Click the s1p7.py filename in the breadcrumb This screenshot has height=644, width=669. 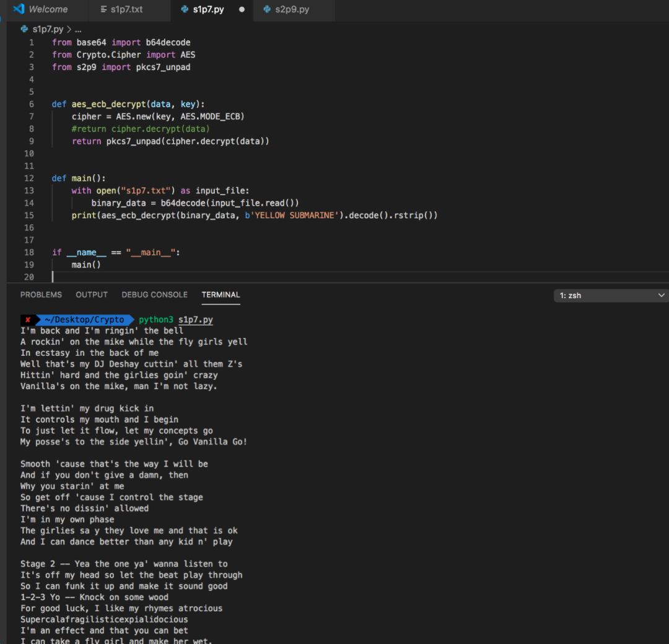tap(48, 29)
